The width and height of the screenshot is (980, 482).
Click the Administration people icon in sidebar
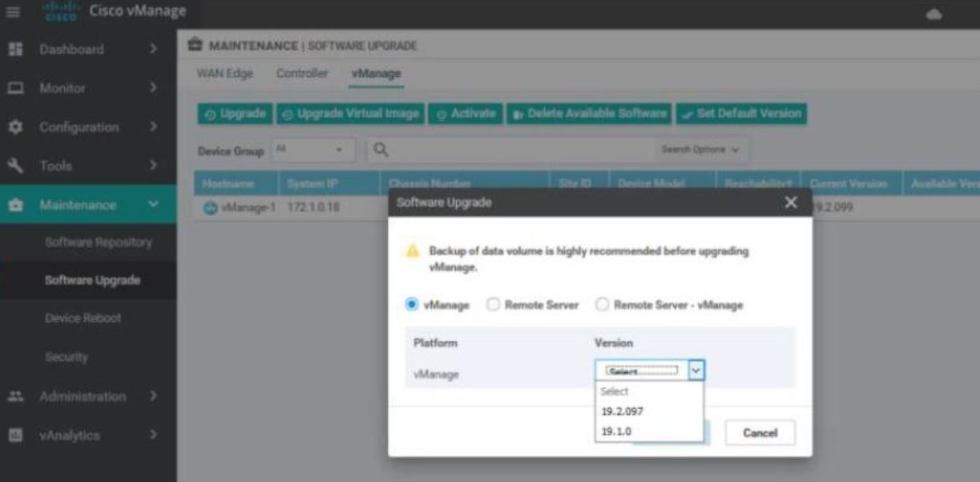pyautogui.click(x=13, y=396)
